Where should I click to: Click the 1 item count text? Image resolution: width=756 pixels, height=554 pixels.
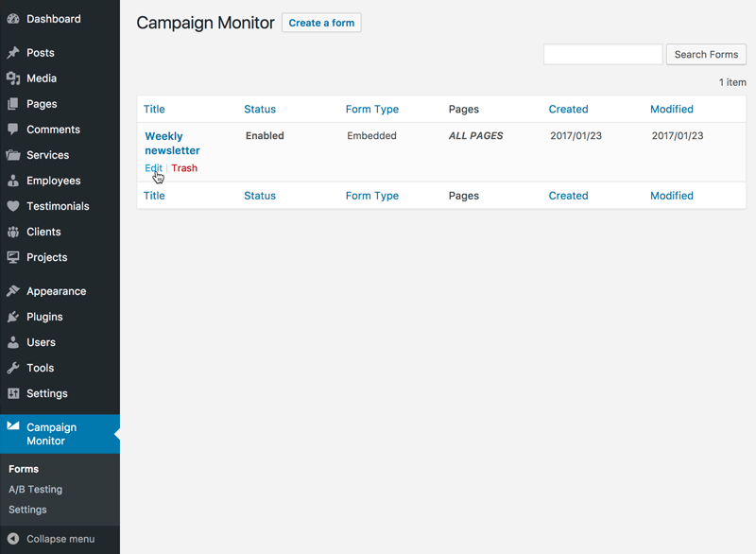pos(732,82)
